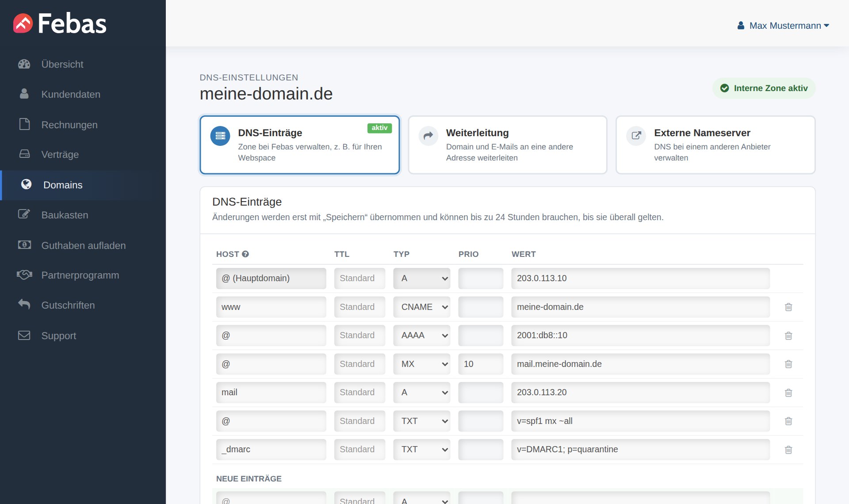The image size is (849, 504).
Task: Open type dropdown for @ (Hauptdomain) row
Action: coord(422,279)
